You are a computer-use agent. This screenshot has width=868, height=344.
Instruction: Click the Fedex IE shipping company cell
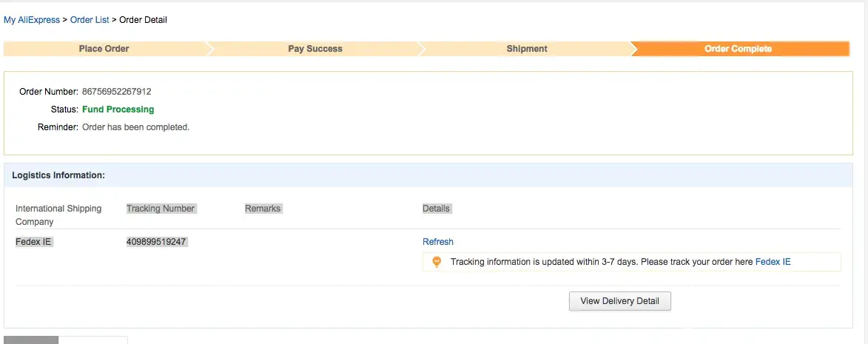click(33, 242)
